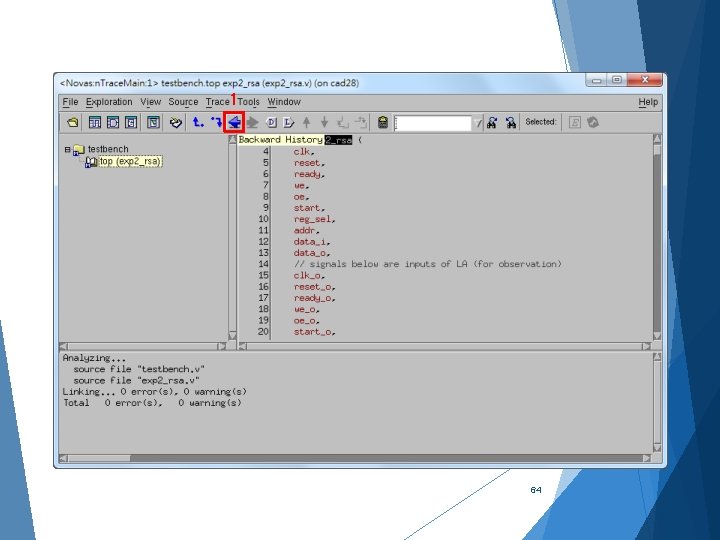Click signal 'oe_o,' on line 19

click(306, 321)
